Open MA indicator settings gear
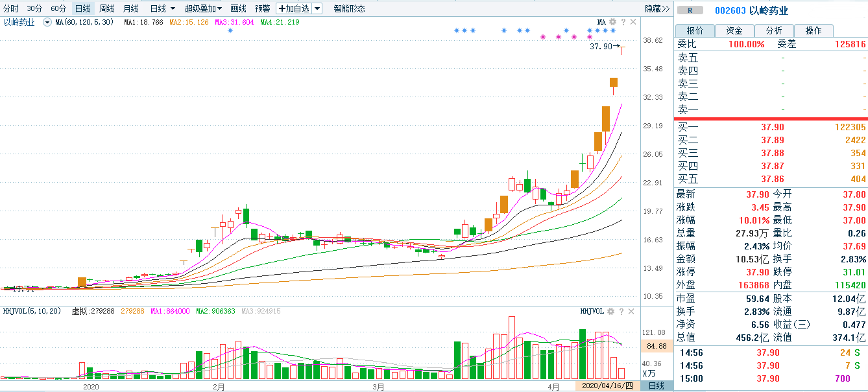Viewport: 868px width, 392px height. pos(612,22)
